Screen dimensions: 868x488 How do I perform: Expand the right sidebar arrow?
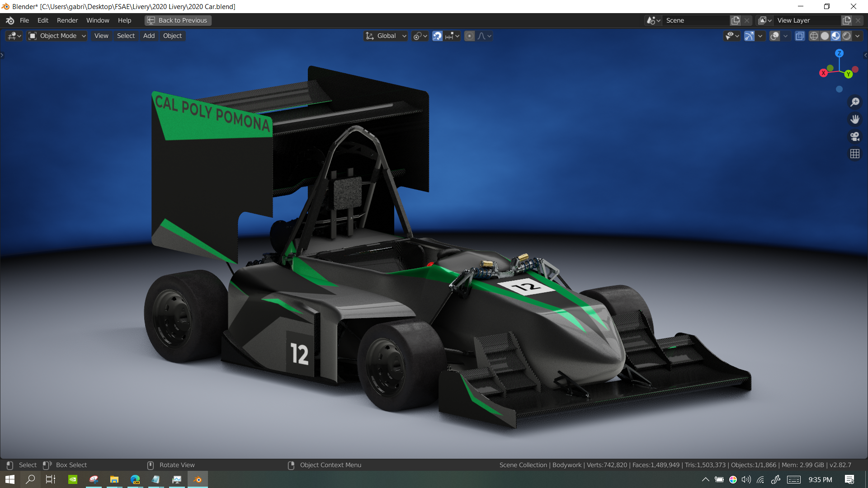tap(865, 55)
